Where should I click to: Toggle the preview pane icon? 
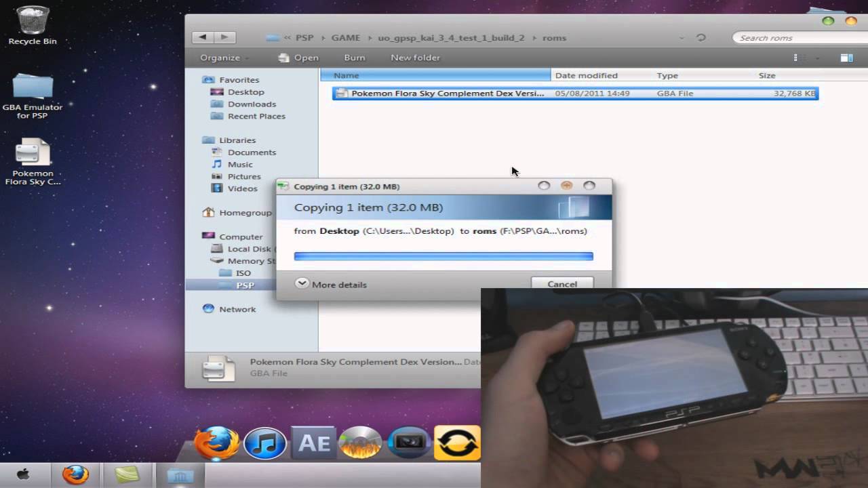click(x=846, y=58)
